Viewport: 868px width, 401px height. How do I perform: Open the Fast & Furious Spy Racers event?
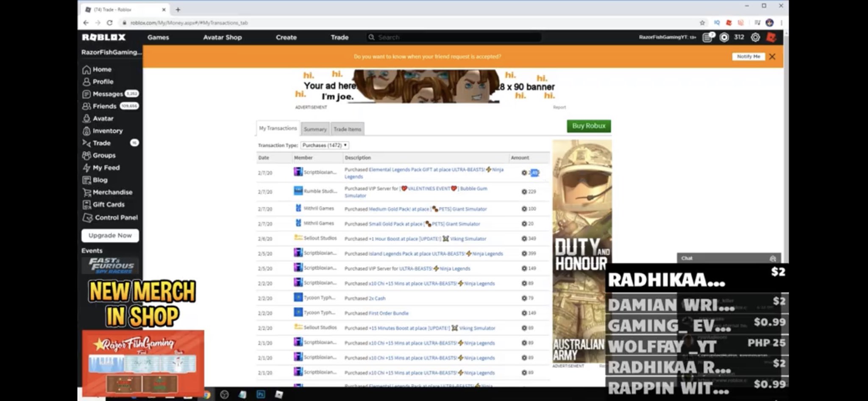[111, 265]
